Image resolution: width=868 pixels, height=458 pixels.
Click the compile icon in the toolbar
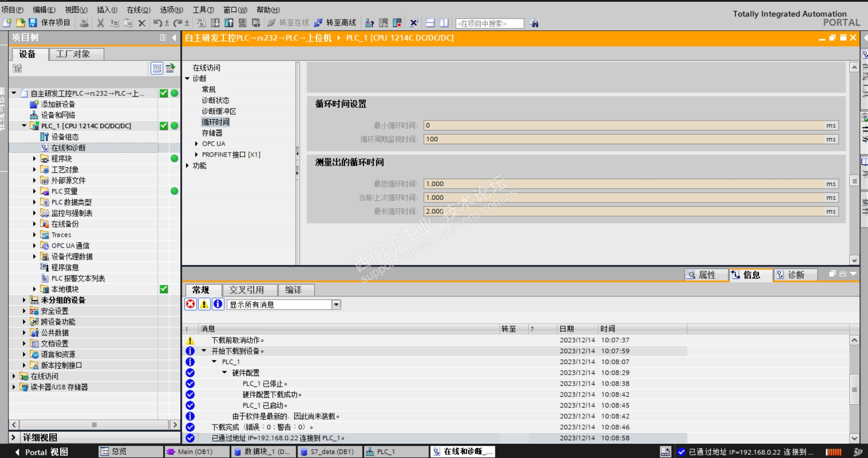tap(201, 23)
